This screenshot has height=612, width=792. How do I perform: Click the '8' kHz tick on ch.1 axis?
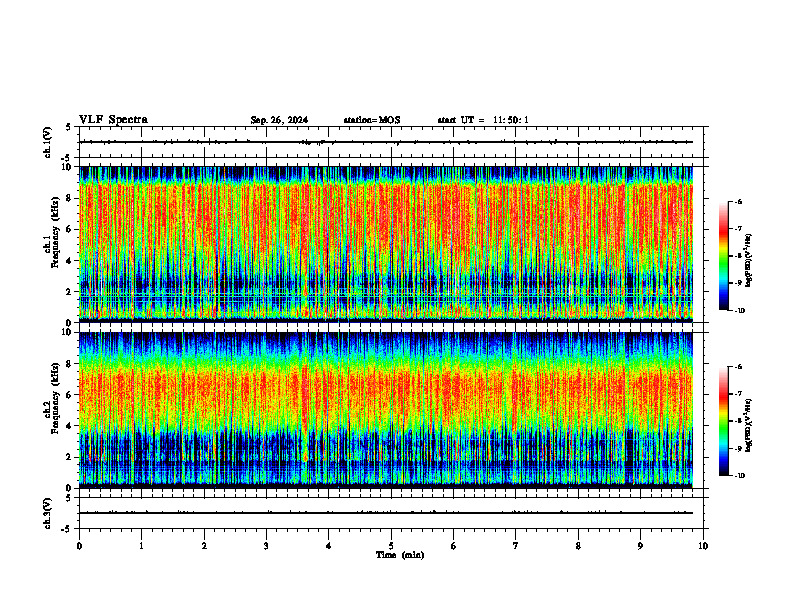pyautogui.click(x=70, y=198)
